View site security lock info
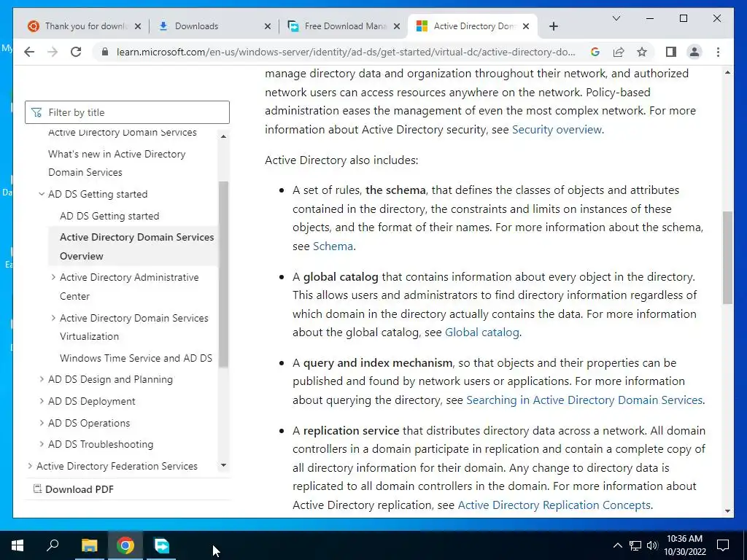The image size is (747, 560). (x=105, y=52)
